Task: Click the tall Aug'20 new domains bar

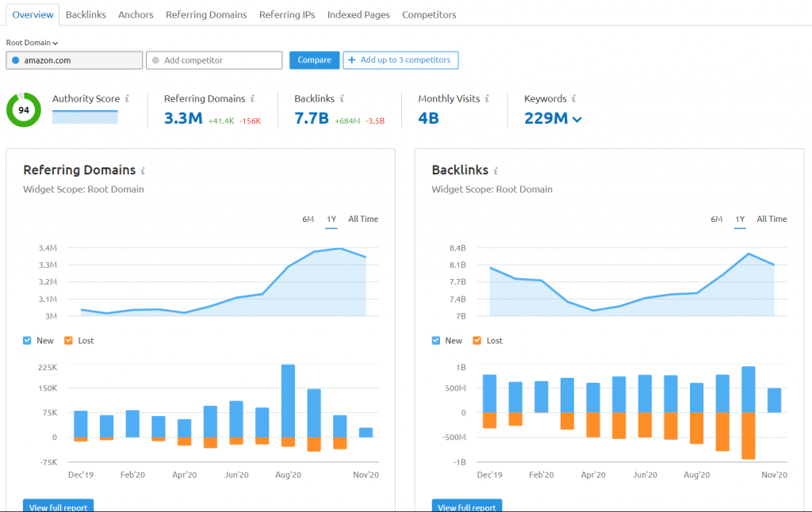Action: point(289,401)
